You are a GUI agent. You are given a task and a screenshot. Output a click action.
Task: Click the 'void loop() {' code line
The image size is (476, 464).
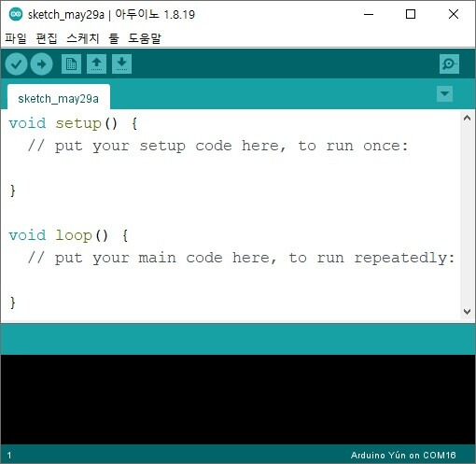click(x=68, y=235)
